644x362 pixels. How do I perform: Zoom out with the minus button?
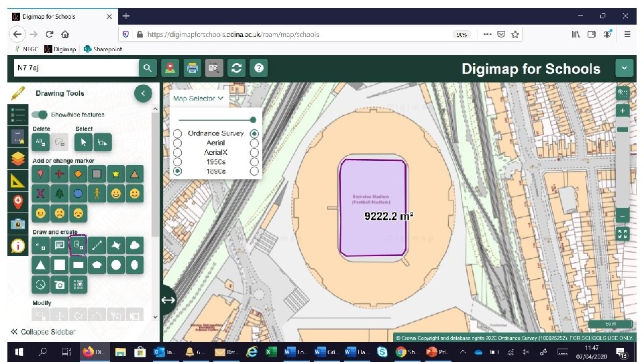coord(623,216)
